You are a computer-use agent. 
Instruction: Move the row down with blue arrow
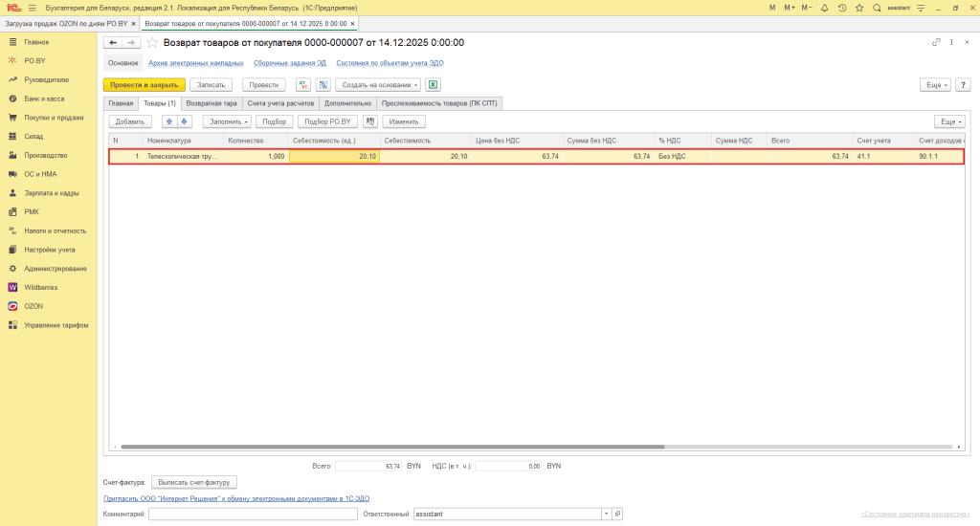pyautogui.click(x=185, y=121)
